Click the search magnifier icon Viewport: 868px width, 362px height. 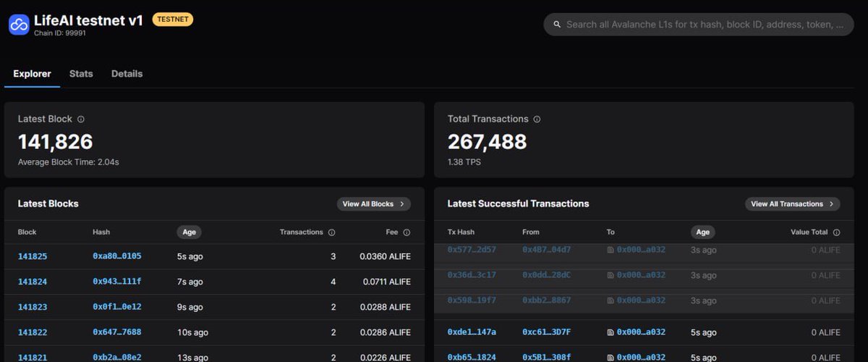pyautogui.click(x=557, y=25)
